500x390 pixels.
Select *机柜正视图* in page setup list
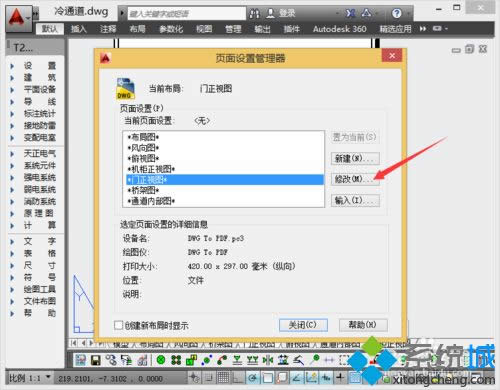click(225, 169)
